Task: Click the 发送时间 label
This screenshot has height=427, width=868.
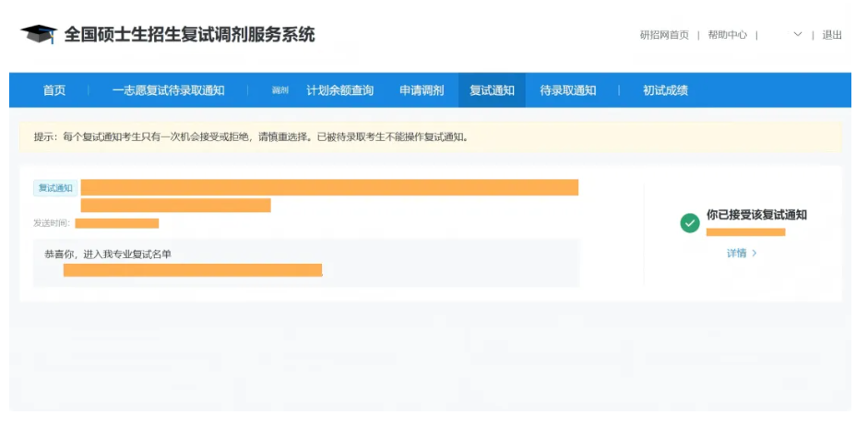Action: tap(52, 223)
